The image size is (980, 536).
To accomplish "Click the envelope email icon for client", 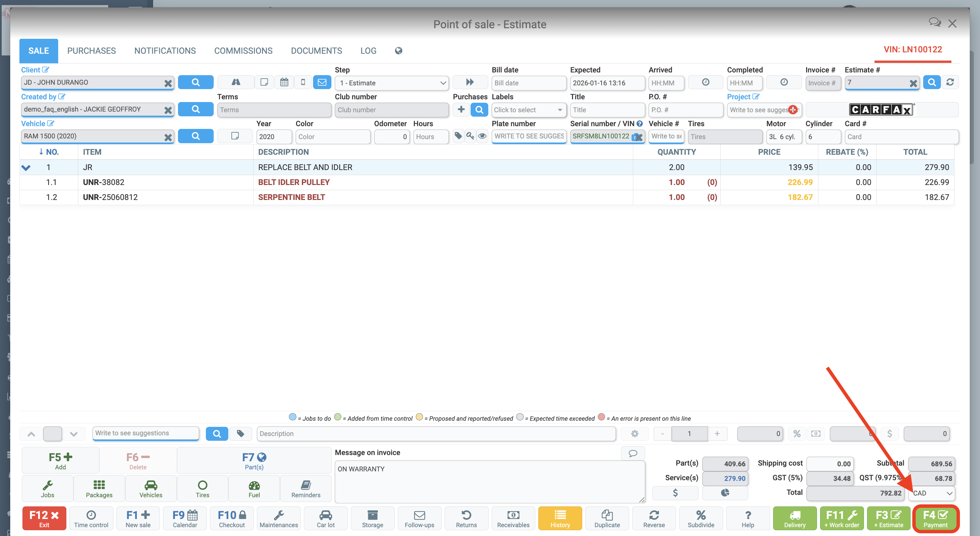I will 322,82.
